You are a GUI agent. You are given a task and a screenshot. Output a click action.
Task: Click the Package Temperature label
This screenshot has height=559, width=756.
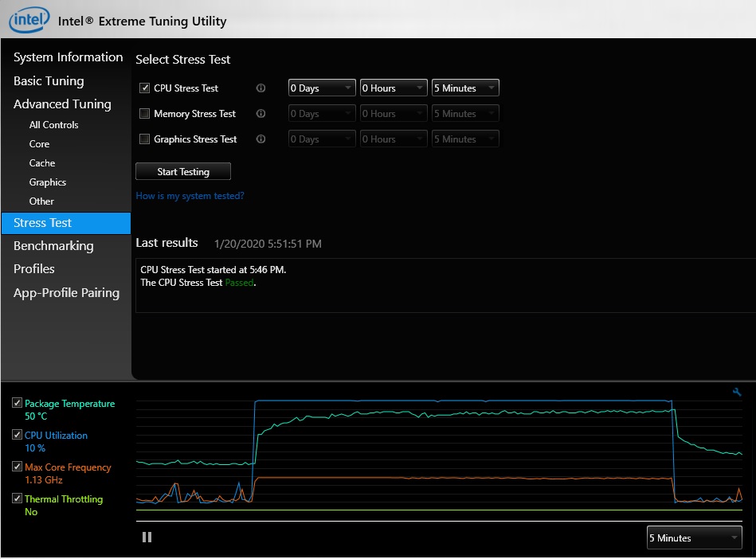[x=70, y=404]
